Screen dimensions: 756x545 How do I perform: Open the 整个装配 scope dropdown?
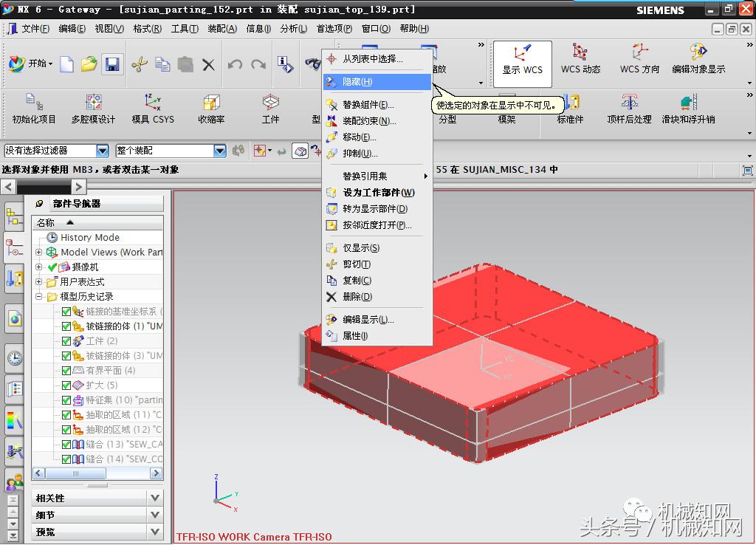pyautogui.click(x=219, y=150)
